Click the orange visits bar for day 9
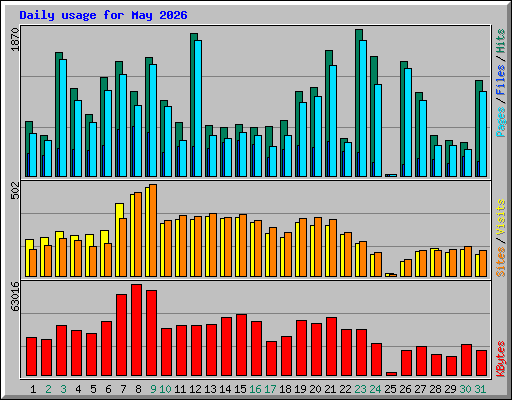 pyautogui.click(x=153, y=230)
